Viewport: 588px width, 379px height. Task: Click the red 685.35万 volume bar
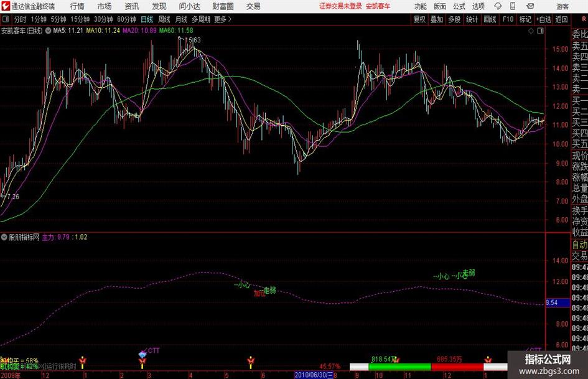(457, 367)
